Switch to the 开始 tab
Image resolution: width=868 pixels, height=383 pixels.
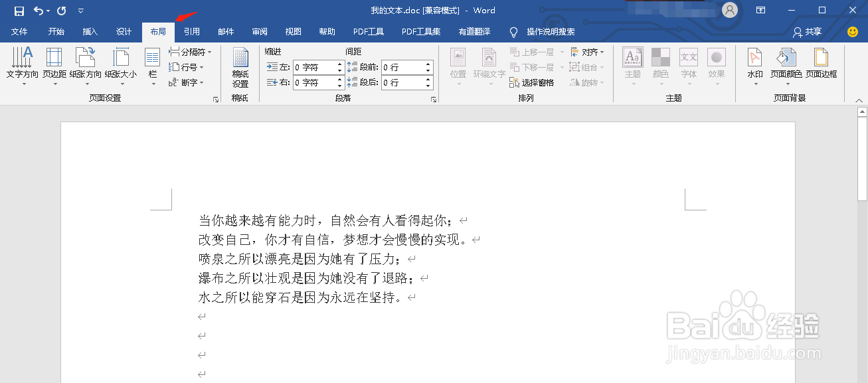tap(56, 32)
